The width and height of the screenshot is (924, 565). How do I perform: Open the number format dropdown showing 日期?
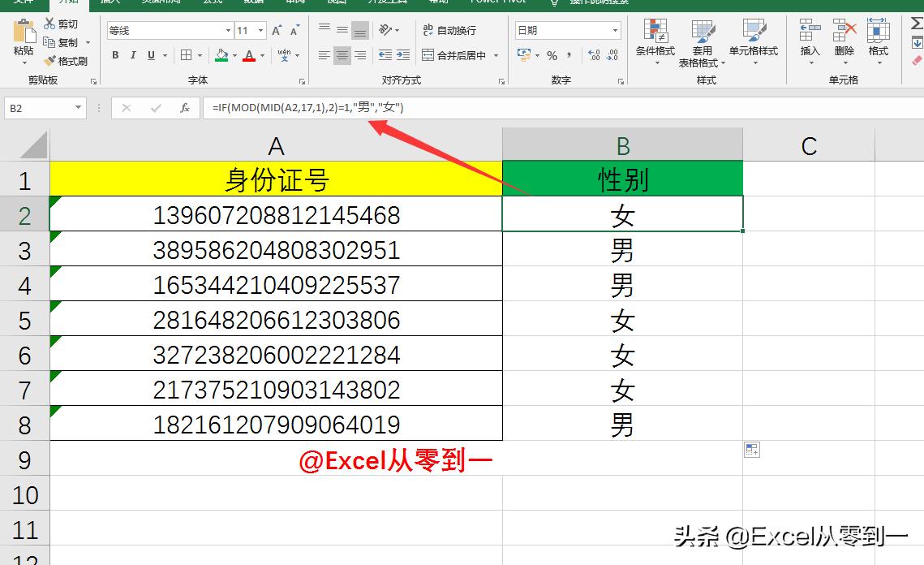tap(611, 29)
